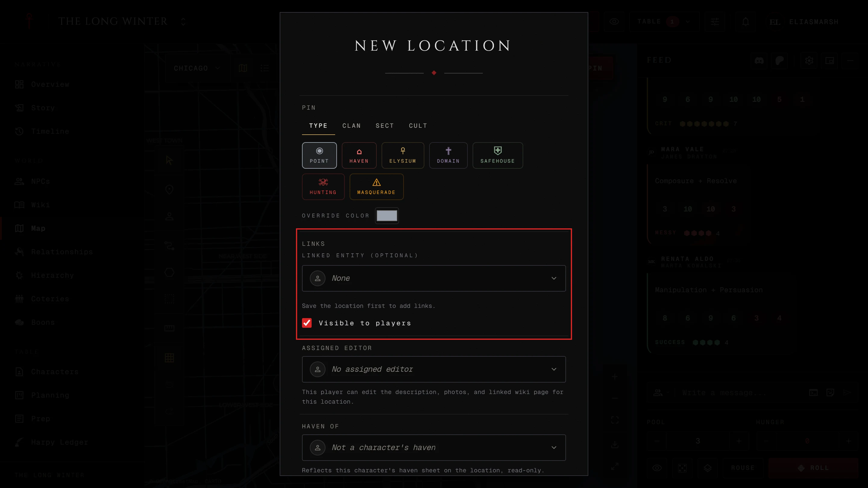This screenshot has height=488, width=868.
Task: Switch to the Type tab
Action: click(318, 126)
